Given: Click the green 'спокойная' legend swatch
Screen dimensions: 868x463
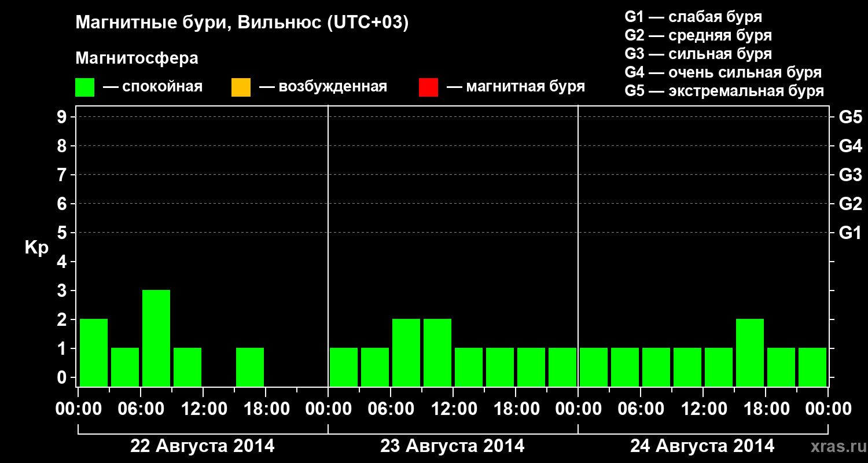Looking at the screenshot, I should pos(85,87).
